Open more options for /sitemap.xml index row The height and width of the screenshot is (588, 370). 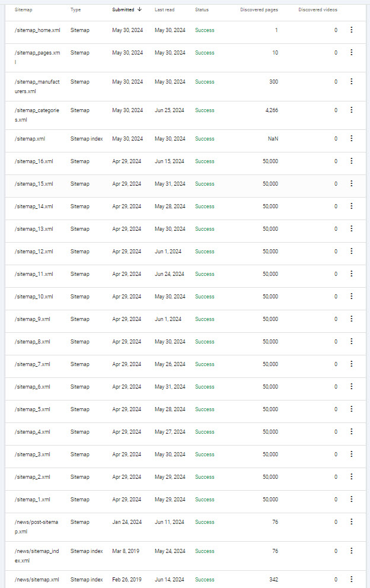pos(351,138)
